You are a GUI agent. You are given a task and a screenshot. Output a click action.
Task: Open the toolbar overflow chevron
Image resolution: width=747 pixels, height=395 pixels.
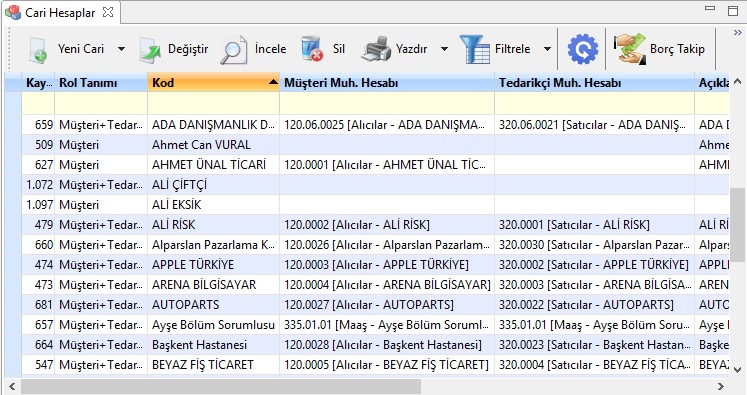(737, 32)
